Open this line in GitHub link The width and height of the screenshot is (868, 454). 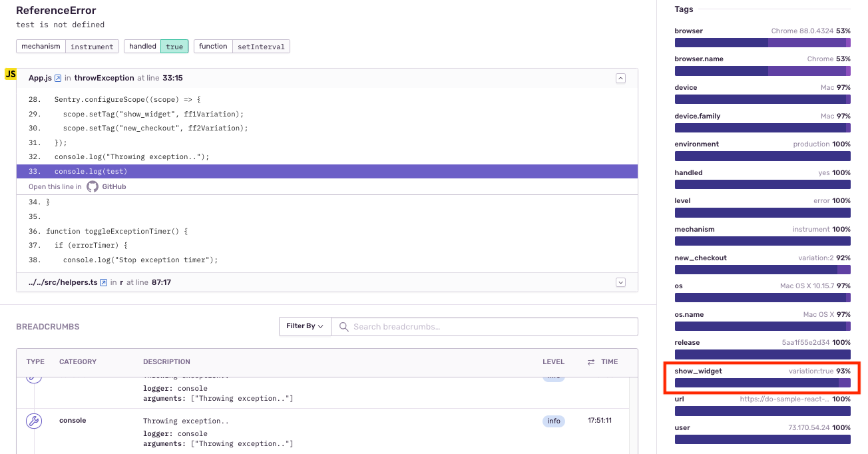click(x=77, y=187)
